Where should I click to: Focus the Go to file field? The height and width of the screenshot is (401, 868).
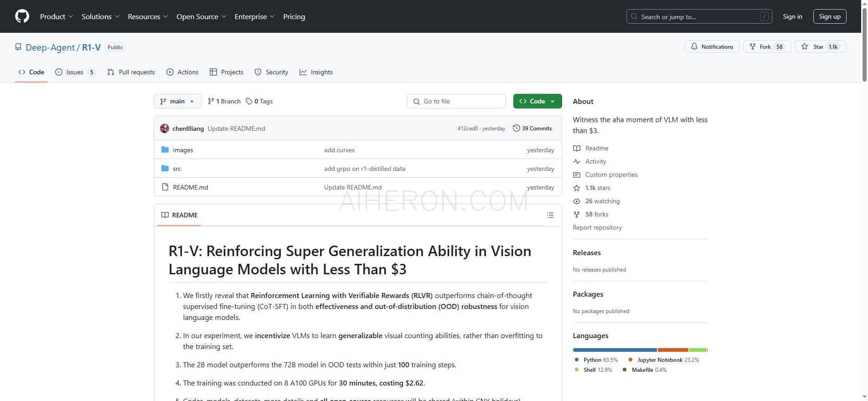click(456, 101)
